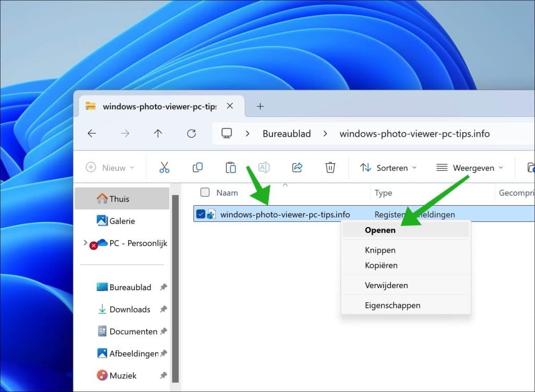Image resolution: width=535 pixels, height=392 pixels.
Task: Click the pin next to Muziek
Action: (x=164, y=375)
